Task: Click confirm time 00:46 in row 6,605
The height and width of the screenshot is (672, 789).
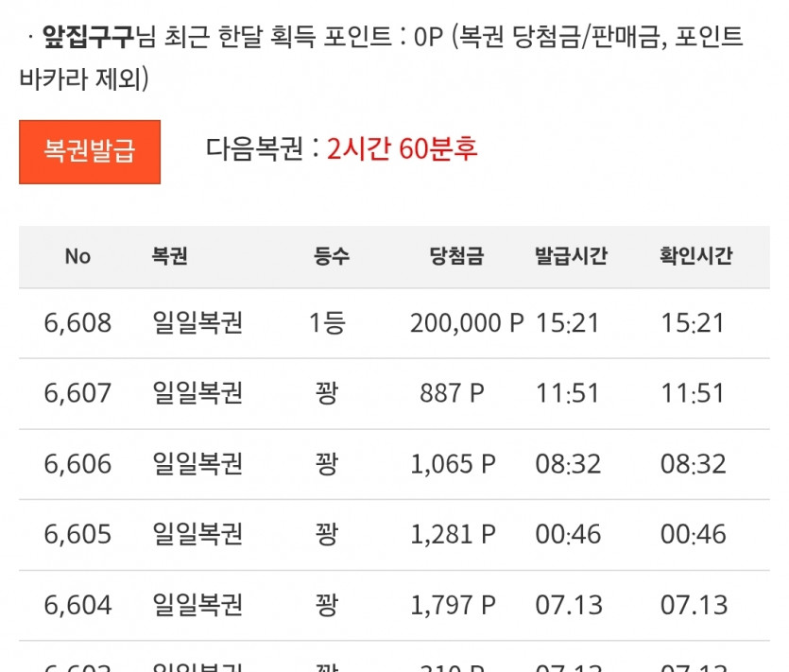Action: [694, 535]
